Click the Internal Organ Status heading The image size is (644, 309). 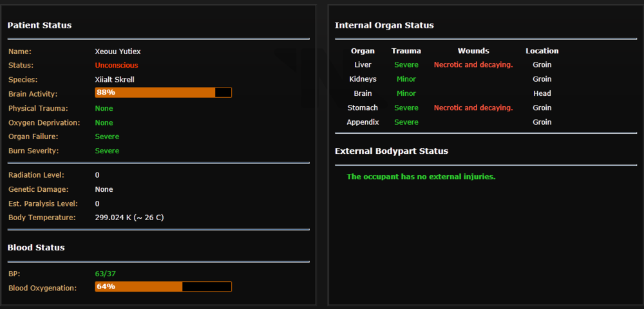[384, 26]
